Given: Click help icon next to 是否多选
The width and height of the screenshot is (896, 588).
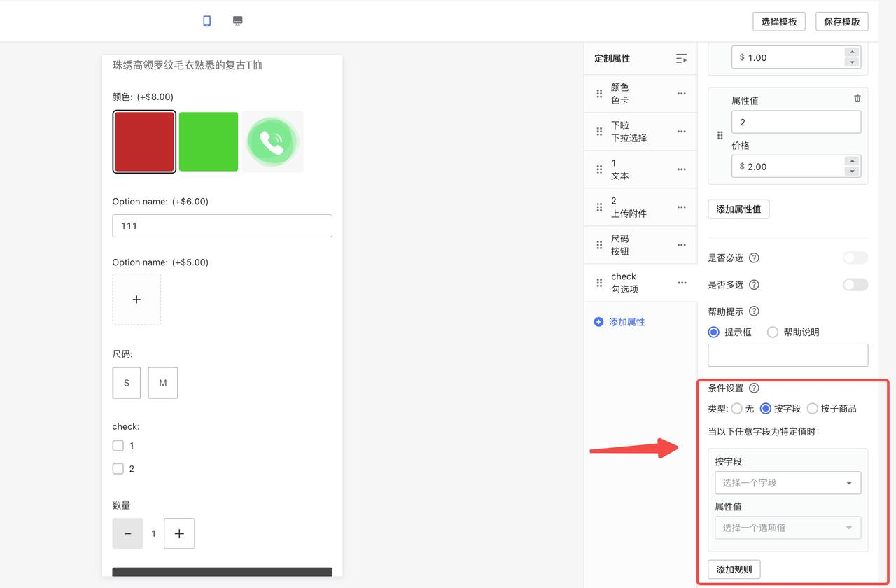Looking at the screenshot, I should tap(754, 285).
